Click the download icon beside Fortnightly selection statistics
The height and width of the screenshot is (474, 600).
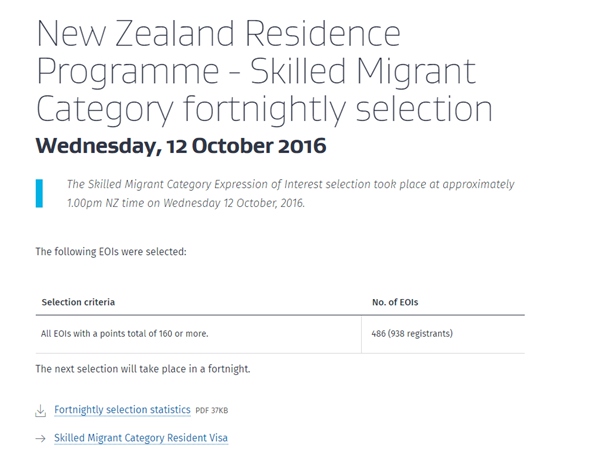click(x=40, y=410)
